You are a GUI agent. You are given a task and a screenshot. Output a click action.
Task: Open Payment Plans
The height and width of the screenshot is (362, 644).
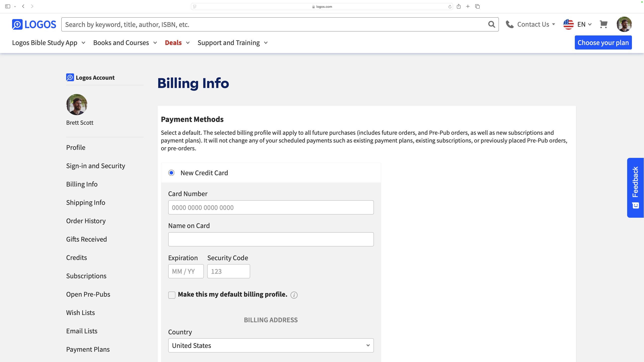coord(88,349)
